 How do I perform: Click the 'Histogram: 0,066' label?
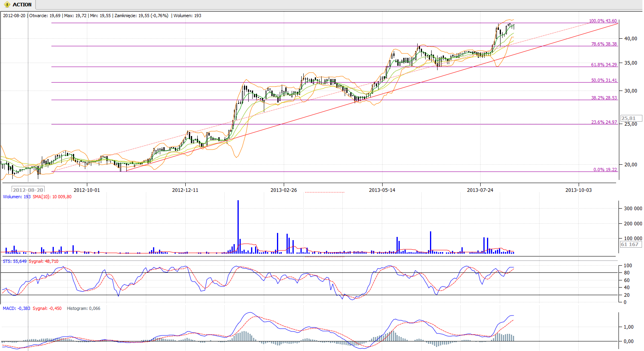pos(84,308)
